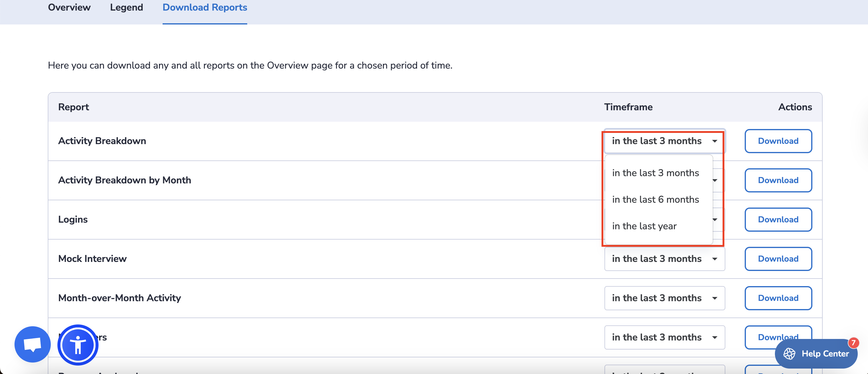Switch to the Overview tab
Screen dimensions: 868x374
[69, 8]
